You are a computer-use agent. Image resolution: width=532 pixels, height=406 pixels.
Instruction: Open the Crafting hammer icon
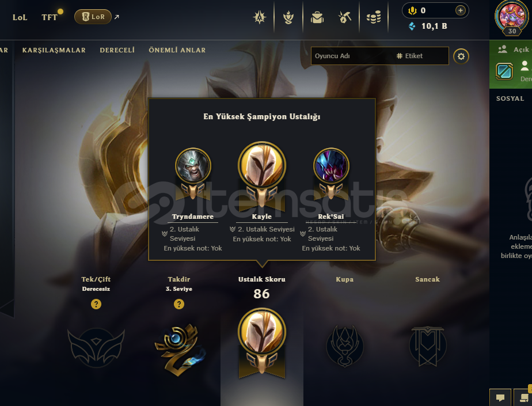(345, 17)
